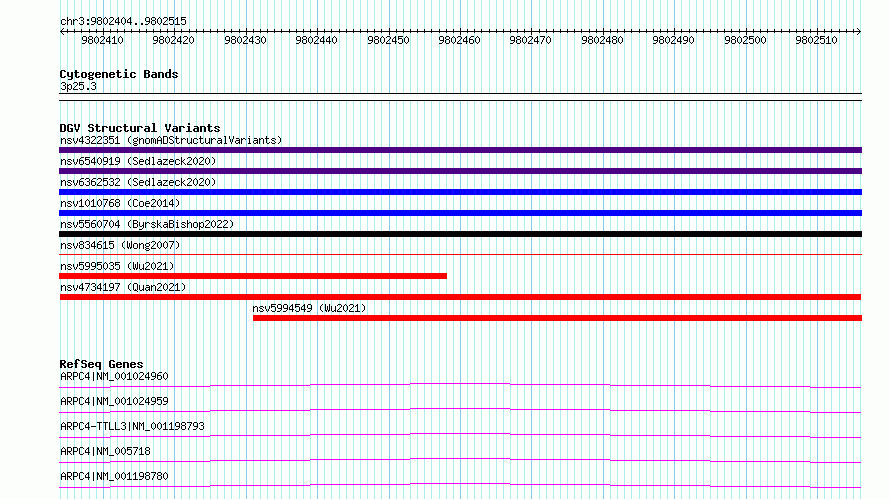Viewport: 890px width, 499px height.
Task: Select the 3p25.3 band label
Action: (78, 86)
